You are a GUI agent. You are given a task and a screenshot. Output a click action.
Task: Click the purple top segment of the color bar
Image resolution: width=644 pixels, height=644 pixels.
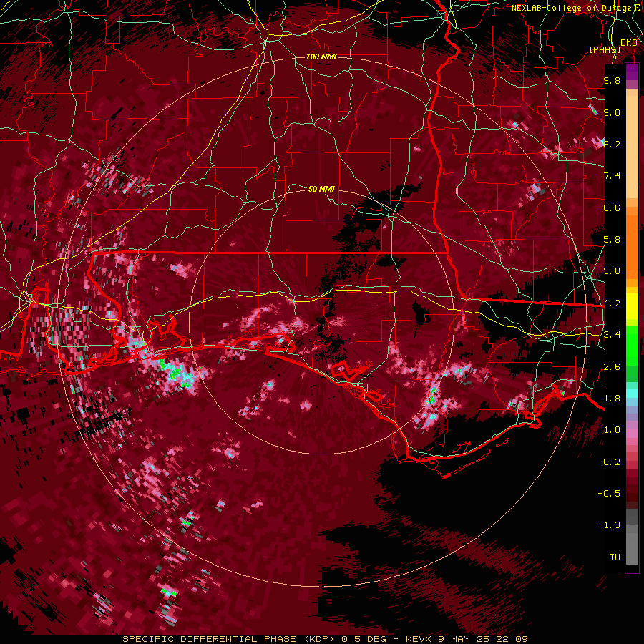click(x=632, y=72)
